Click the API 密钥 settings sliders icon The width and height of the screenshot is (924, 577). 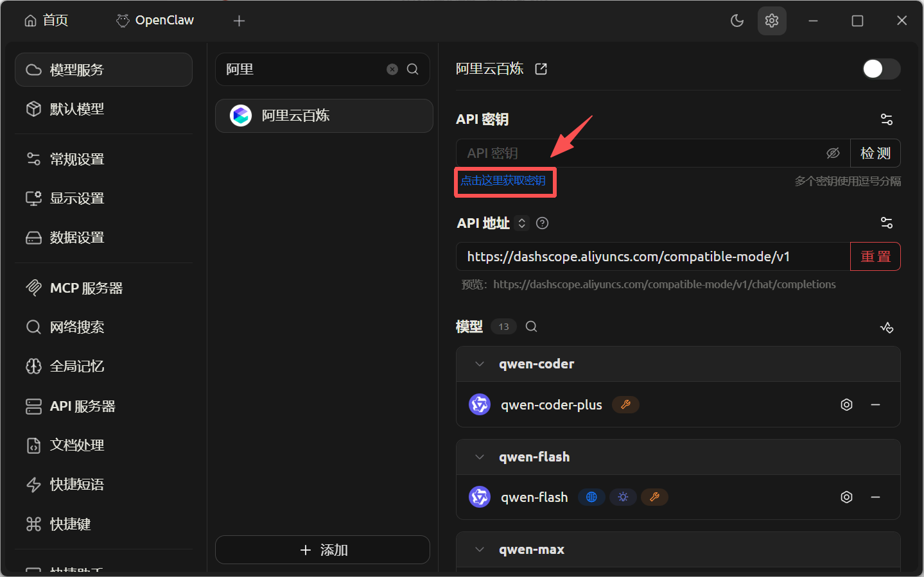pos(886,119)
